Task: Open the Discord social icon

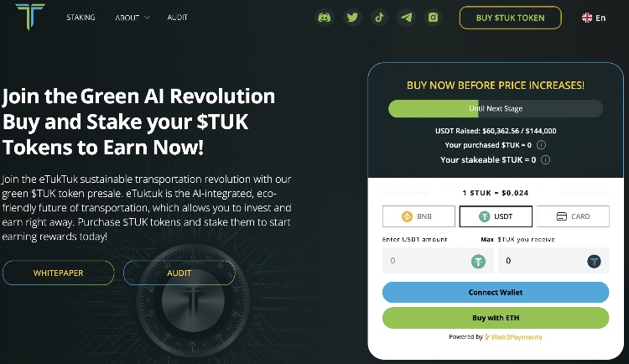Action: click(x=324, y=18)
